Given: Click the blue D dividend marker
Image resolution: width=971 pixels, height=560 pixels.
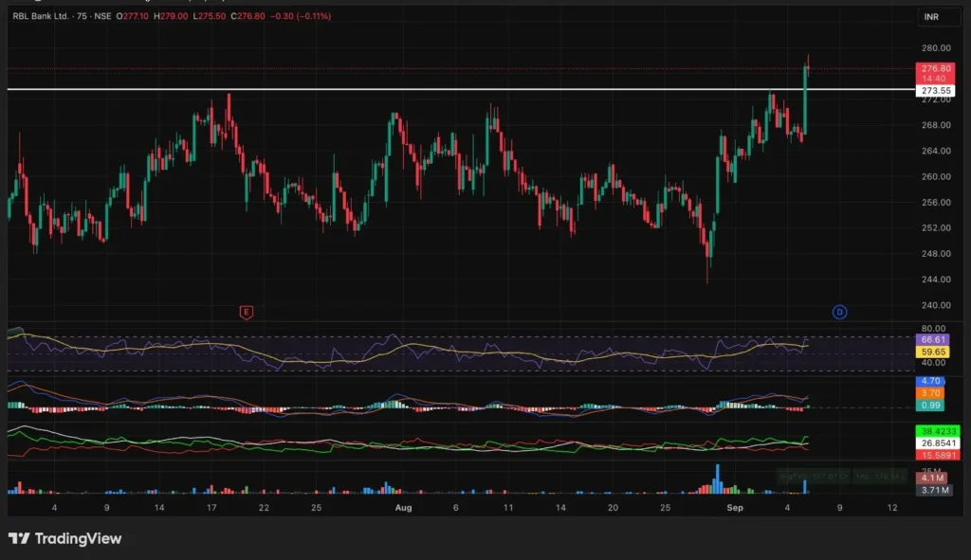Looking at the screenshot, I should [x=839, y=311].
